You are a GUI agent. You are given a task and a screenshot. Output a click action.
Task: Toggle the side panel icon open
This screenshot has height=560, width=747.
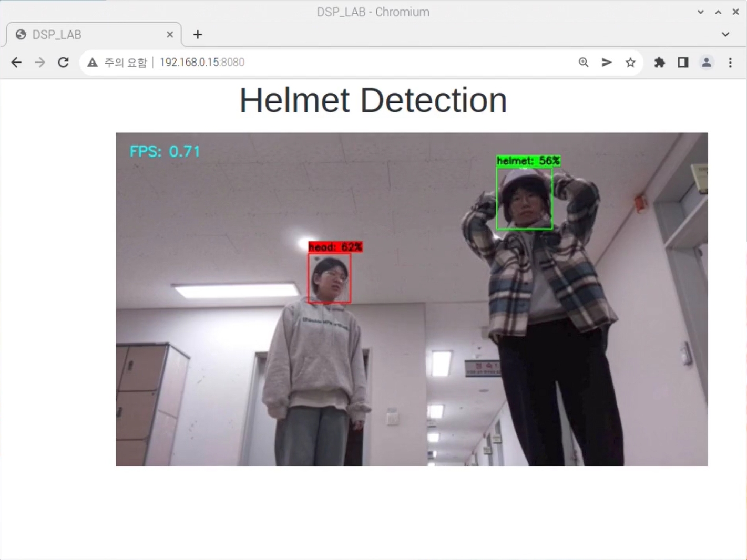682,62
